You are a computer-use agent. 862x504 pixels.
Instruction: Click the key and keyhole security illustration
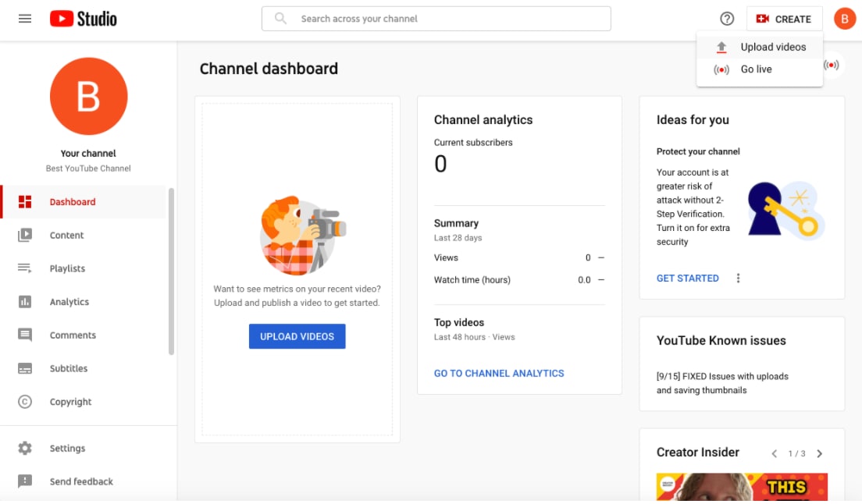pyautogui.click(x=785, y=209)
